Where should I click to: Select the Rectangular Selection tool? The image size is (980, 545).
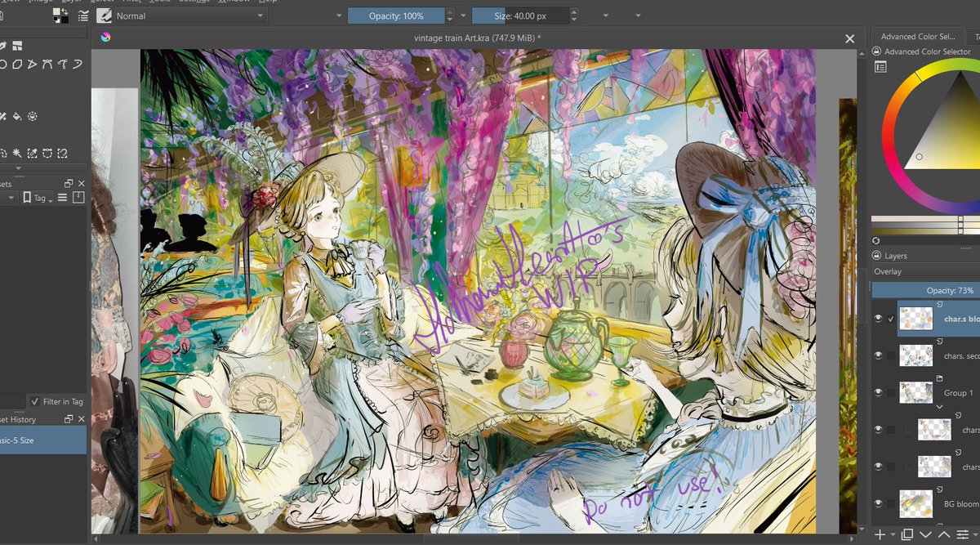(x=4, y=153)
